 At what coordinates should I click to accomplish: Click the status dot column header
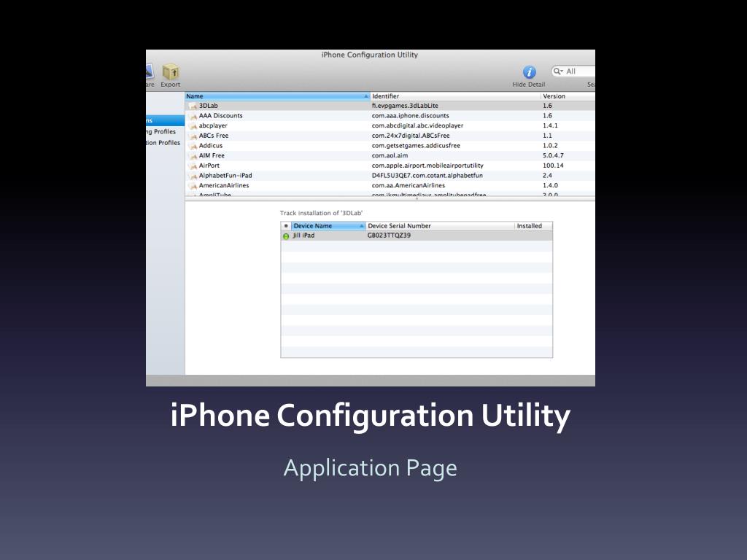286,226
